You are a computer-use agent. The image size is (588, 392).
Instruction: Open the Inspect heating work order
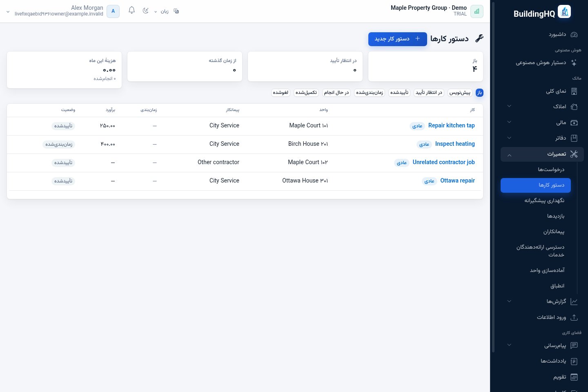[455, 144]
